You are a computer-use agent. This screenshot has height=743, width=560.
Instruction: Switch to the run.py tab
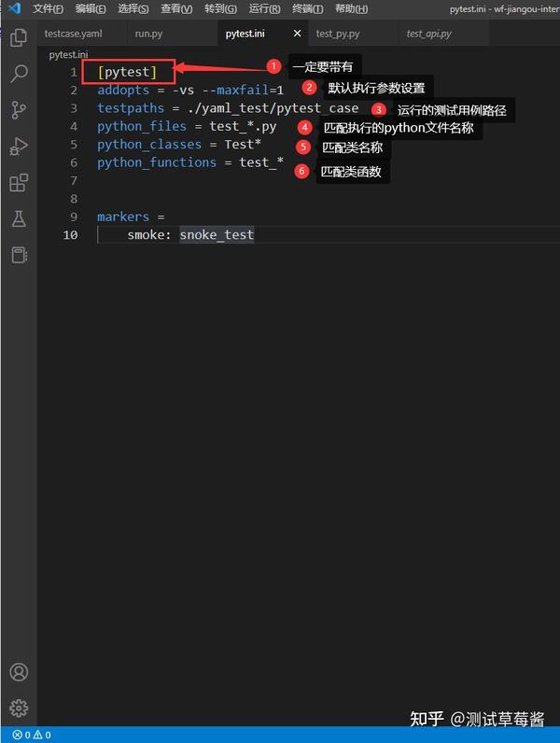point(148,34)
